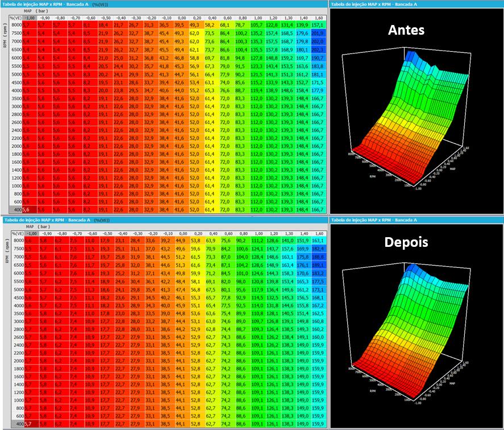
Task: Select cell 163,1 in bottom table's 8000 row
Action: tap(318, 241)
